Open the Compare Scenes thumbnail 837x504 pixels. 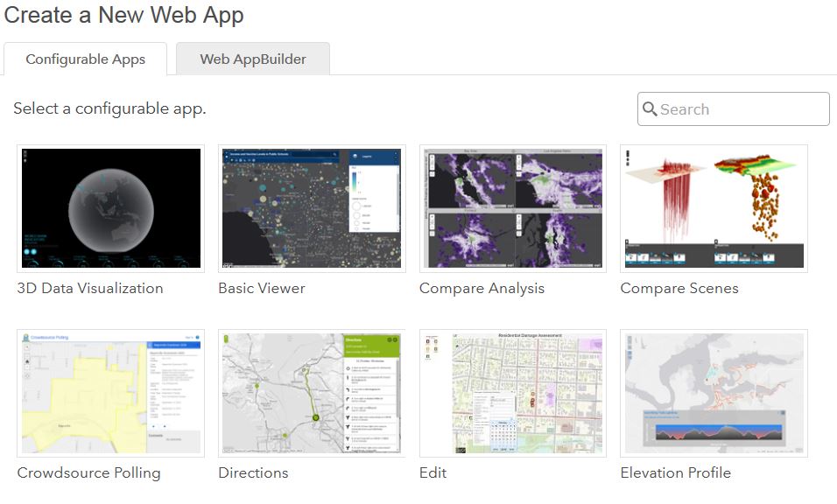714,208
